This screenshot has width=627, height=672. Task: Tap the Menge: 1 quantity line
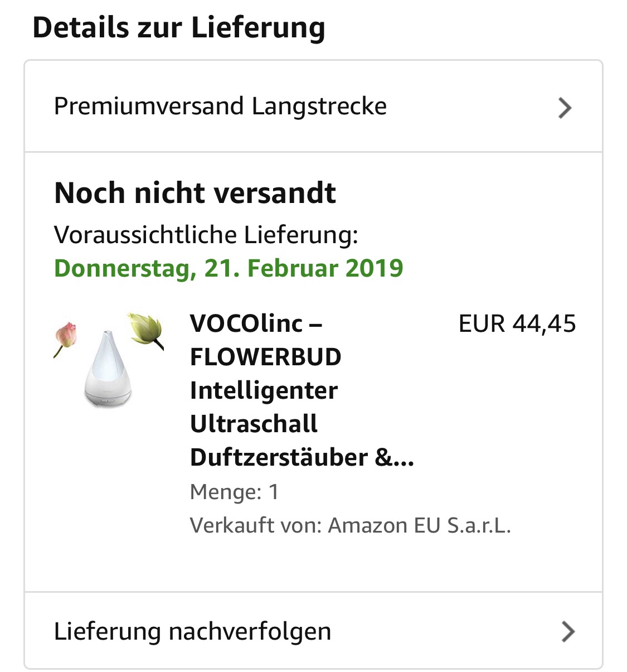(234, 492)
